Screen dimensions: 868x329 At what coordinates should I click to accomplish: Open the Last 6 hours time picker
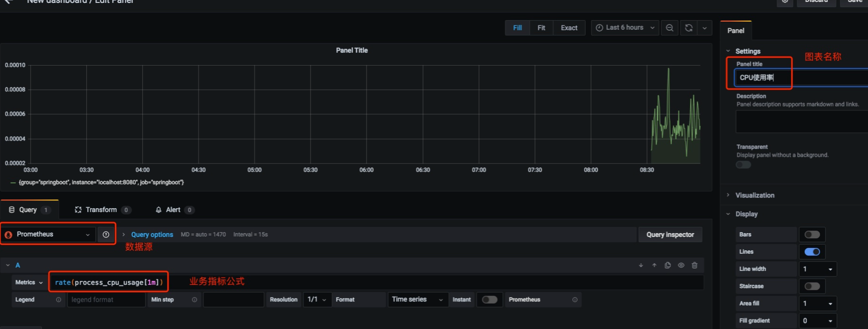pos(625,28)
